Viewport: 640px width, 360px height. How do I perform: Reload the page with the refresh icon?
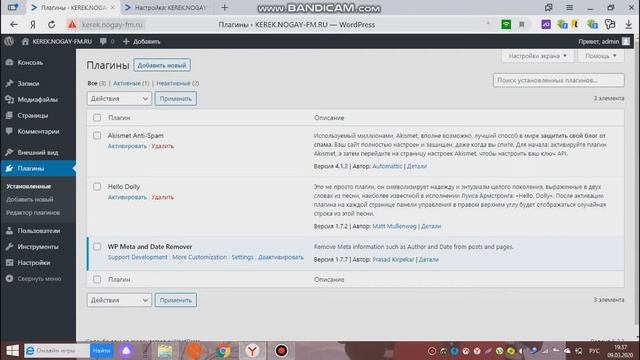51,24
